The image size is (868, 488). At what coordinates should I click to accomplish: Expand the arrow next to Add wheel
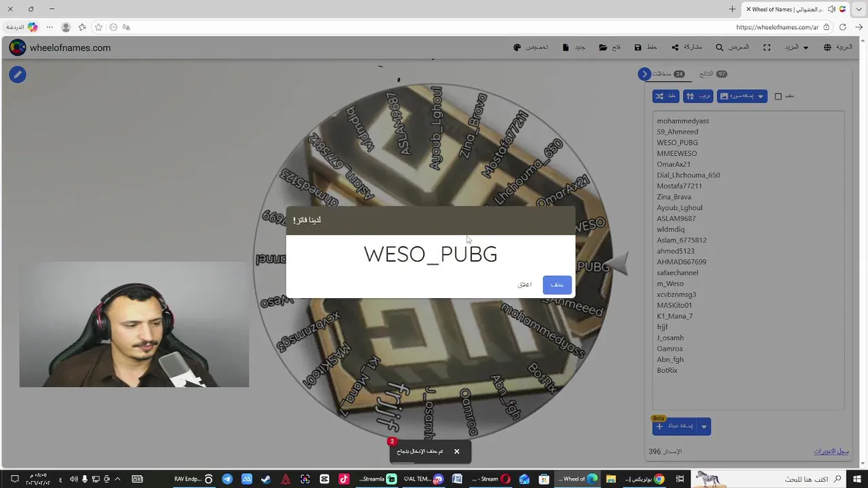click(x=704, y=426)
